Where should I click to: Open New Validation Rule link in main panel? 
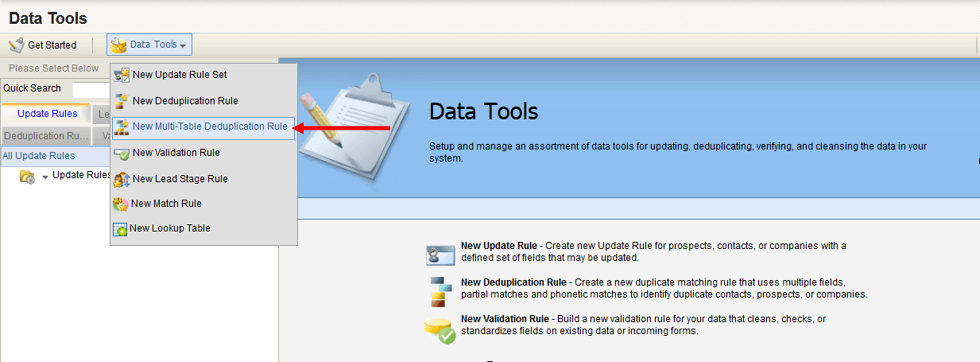(x=505, y=319)
